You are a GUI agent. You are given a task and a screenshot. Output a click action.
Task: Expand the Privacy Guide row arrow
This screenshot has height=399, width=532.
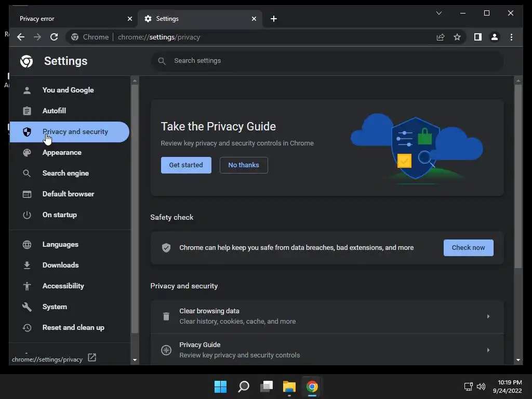point(488,350)
